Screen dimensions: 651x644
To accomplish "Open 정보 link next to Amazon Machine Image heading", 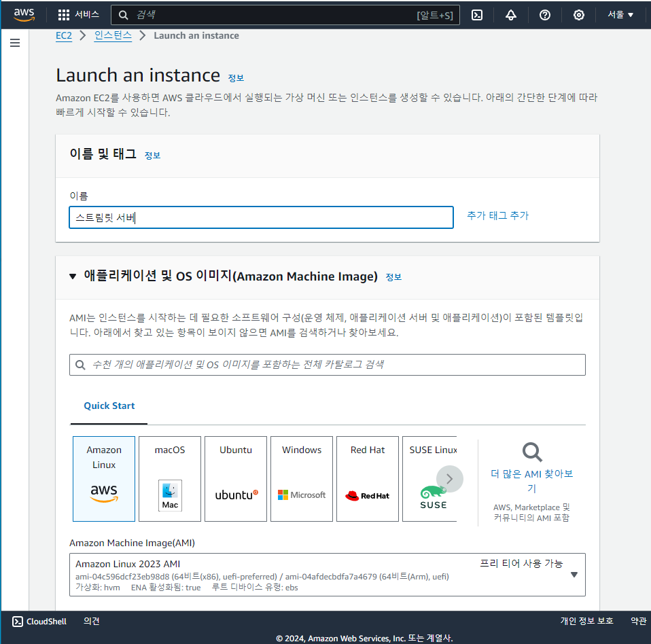I will 393,277.
